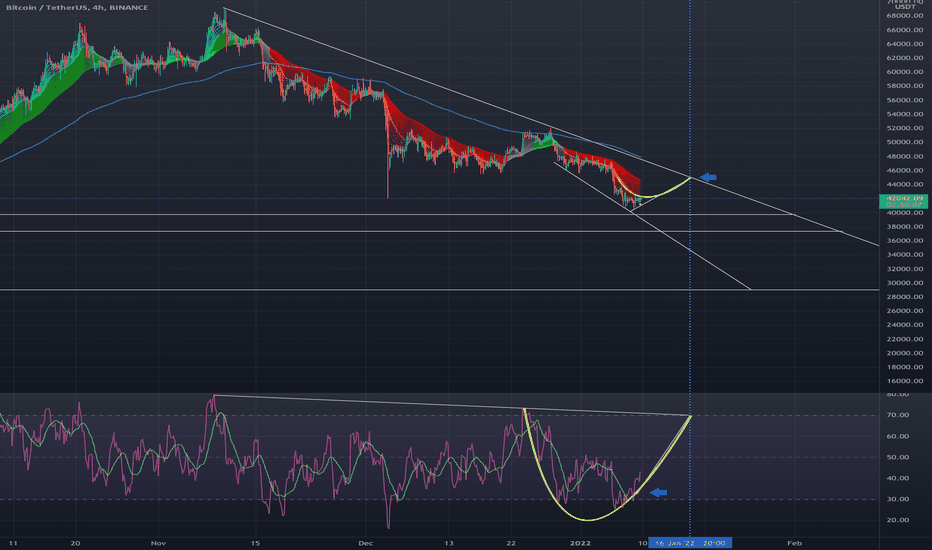Click the 20000.00 price axis label
Screen dimensions: 932x550
[x=905, y=353]
